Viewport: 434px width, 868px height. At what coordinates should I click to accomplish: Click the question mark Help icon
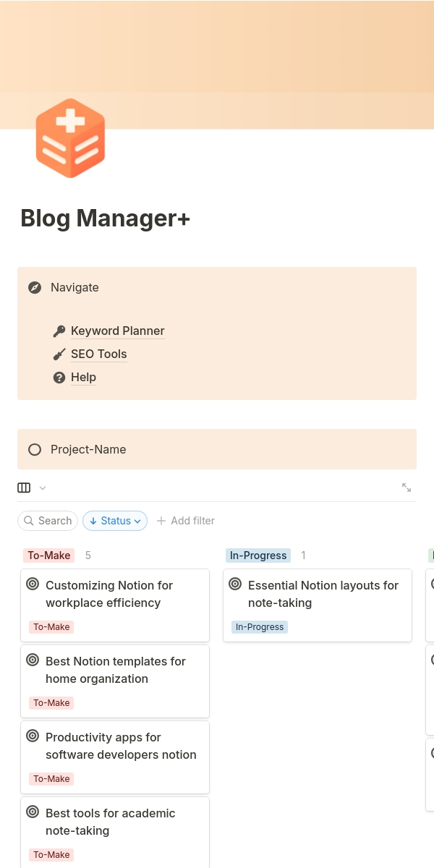point(59,378)
